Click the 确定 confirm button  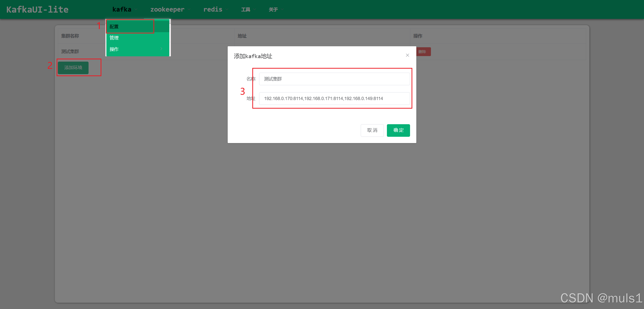(398, 130)
